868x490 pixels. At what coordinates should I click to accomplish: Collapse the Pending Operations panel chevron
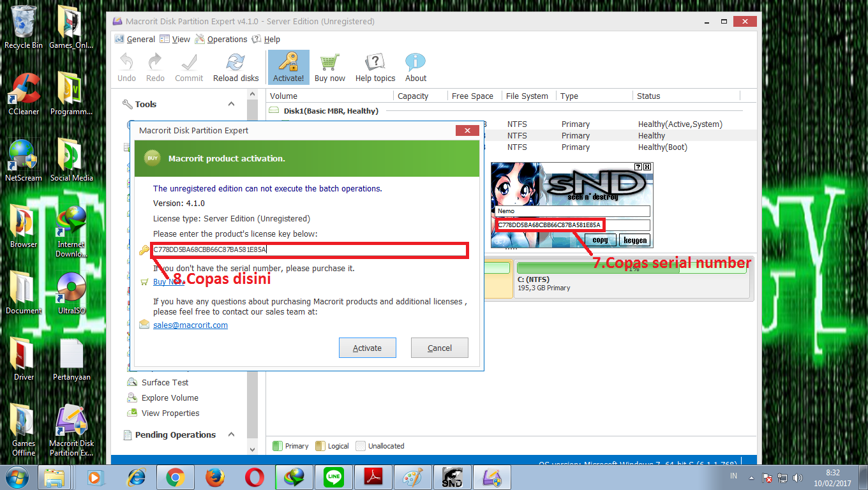click(231, 434)
